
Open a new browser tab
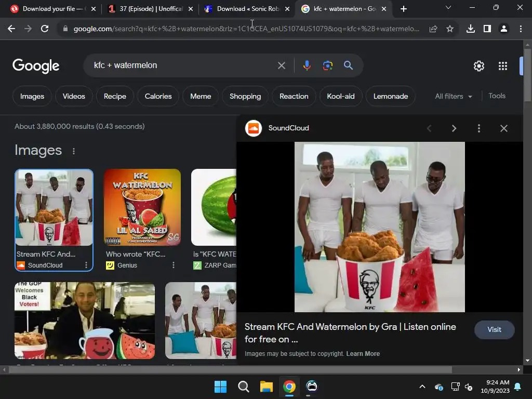[403, 9]
